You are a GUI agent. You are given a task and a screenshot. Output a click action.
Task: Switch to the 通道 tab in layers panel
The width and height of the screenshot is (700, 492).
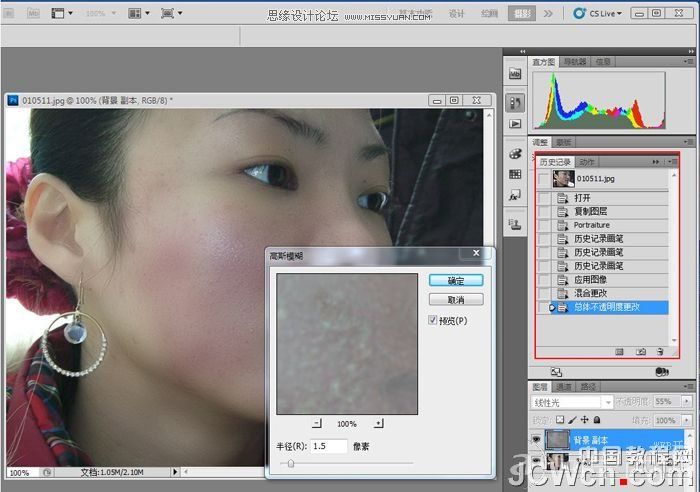tap(563, 387)
